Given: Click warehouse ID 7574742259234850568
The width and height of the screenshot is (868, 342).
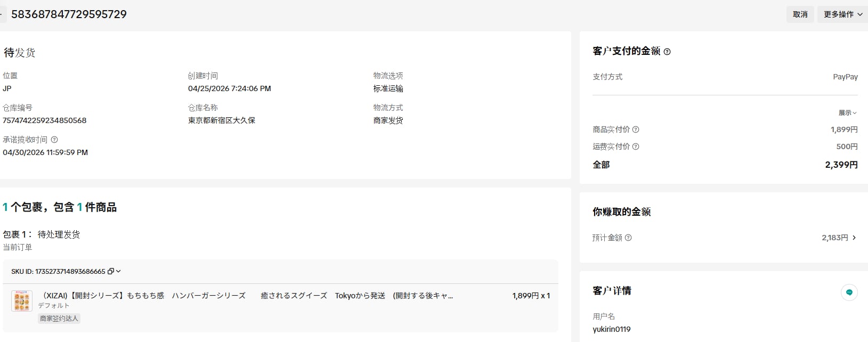Looking at the screenshot, I should click(x=45, y=120).
